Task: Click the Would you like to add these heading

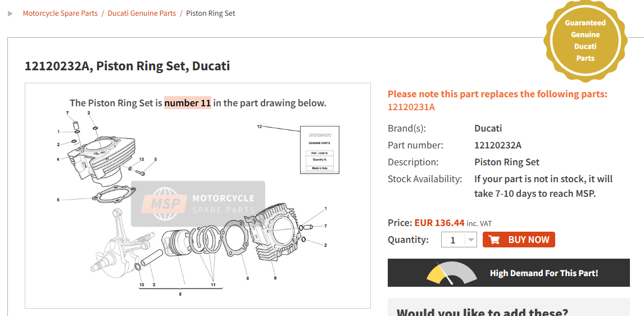Action: pos(482,312)
